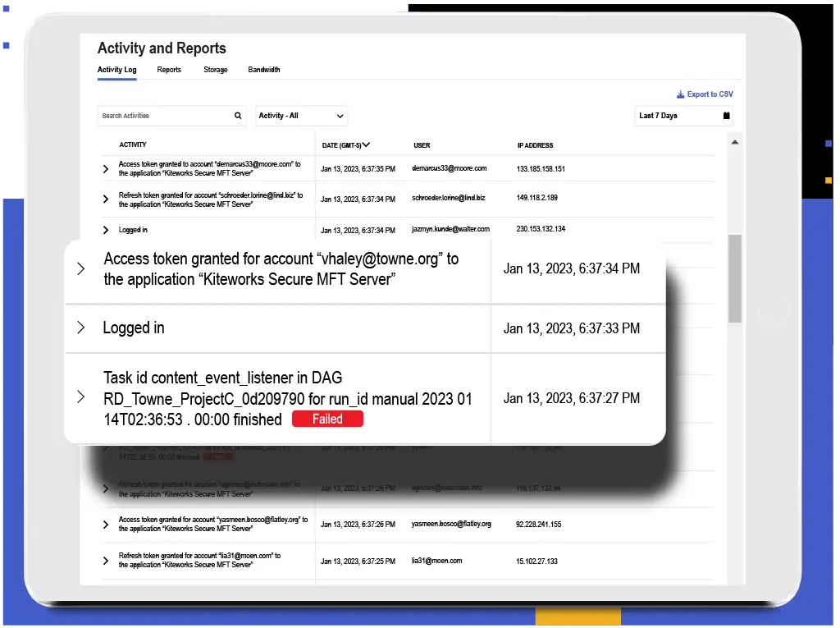Open the Storage tab
The image size is (840, 628).
[x=216, y=70]
